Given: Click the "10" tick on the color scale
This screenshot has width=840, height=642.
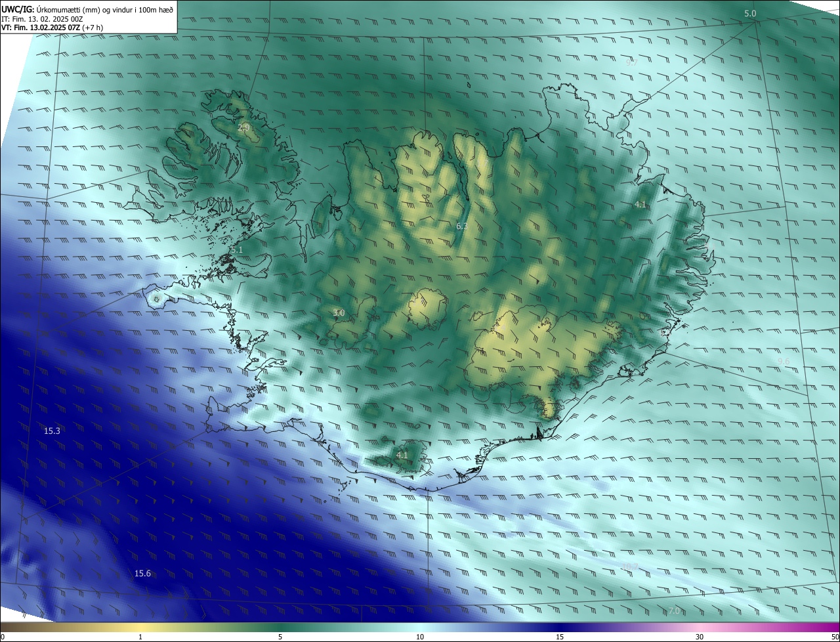Looking at the screenshot, I should click(x=420, y=637).
